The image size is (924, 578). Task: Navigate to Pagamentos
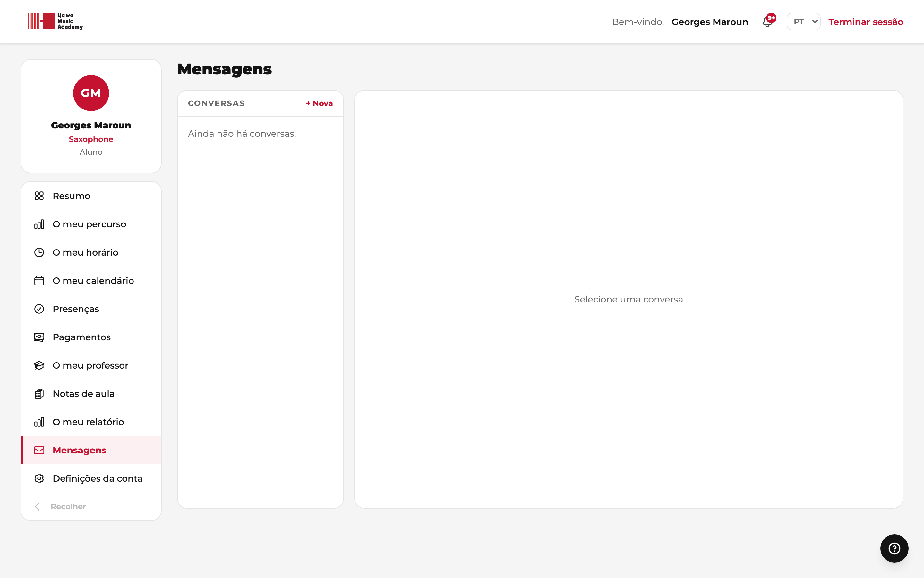click(91, 337)
